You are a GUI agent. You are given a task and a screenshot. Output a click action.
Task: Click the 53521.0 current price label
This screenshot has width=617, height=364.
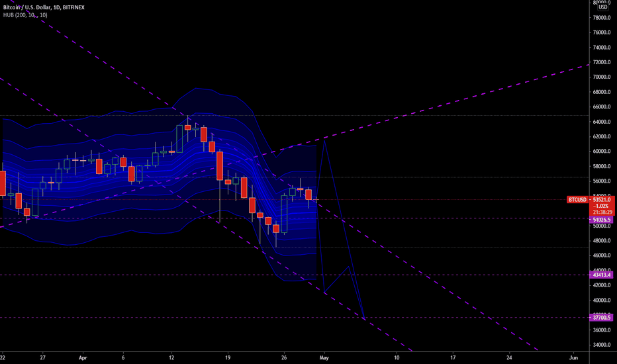coord(602,200)
